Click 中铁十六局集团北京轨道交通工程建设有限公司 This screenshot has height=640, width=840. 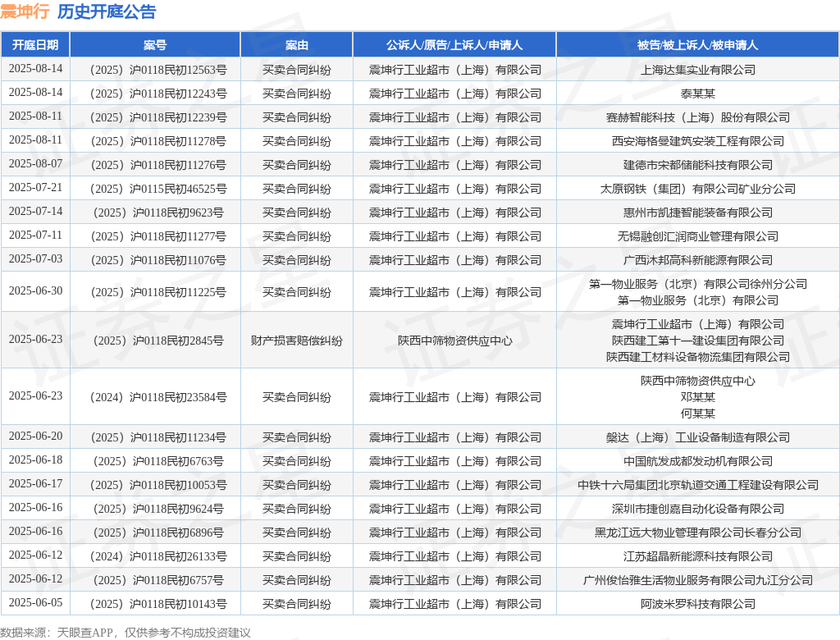pyautogui.click(x=697, y=485)
